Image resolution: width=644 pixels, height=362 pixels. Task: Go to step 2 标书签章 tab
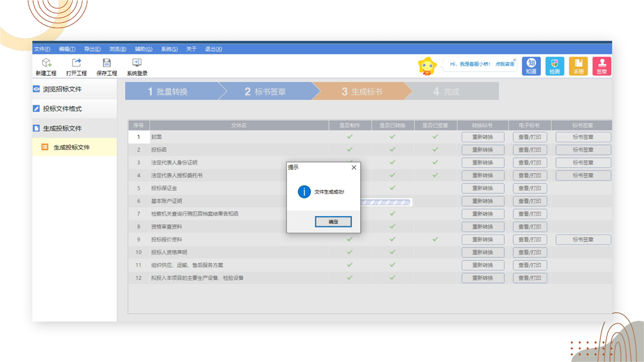(265, 92)
